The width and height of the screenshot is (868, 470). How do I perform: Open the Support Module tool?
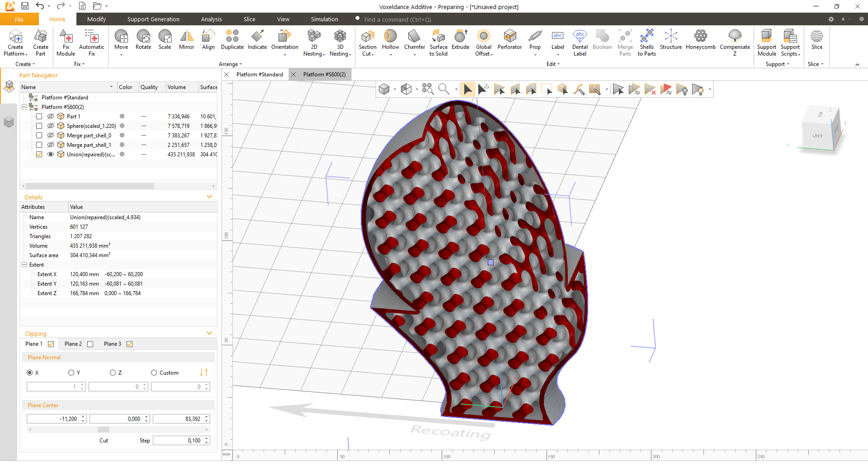766,37
